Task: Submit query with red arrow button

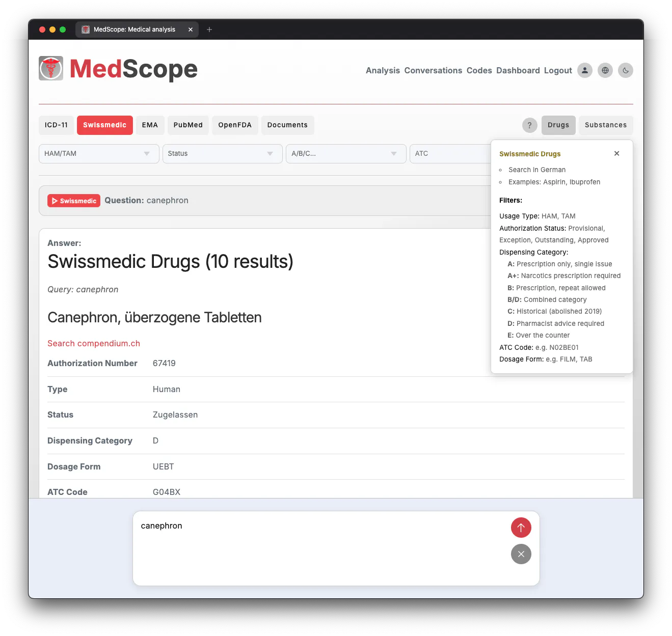Action: click(x=521, y=528)
